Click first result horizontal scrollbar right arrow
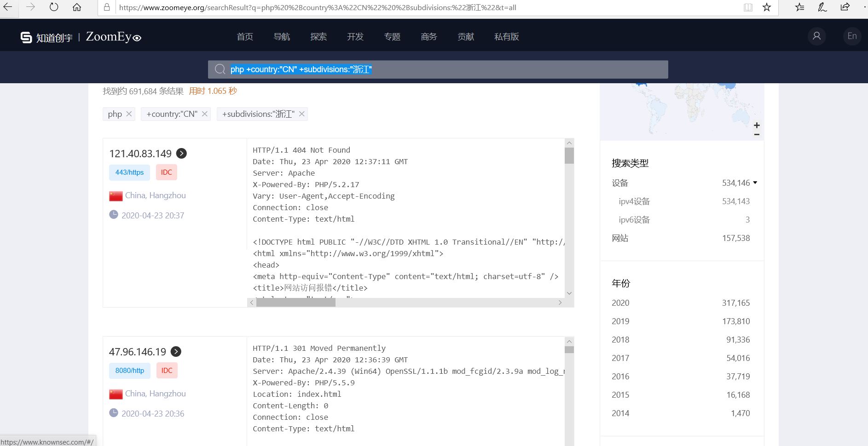The image size is (868, 446). point(560,303)
